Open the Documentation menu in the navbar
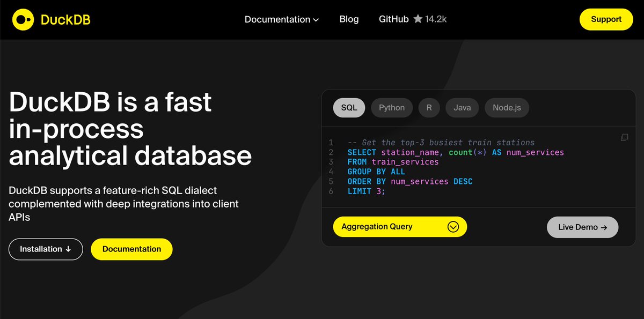 [x=282, y=19]
